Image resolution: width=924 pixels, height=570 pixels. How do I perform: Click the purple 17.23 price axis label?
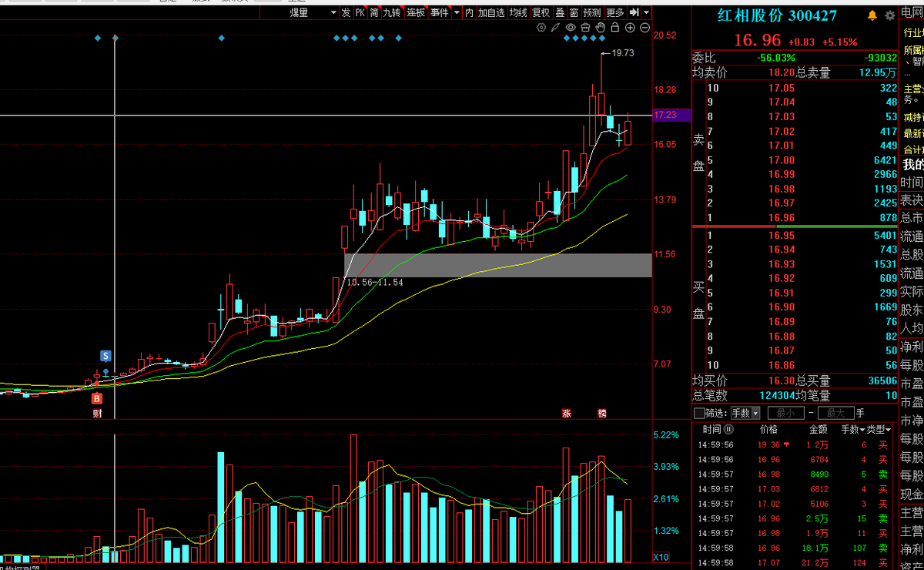(x=671, y=115)
